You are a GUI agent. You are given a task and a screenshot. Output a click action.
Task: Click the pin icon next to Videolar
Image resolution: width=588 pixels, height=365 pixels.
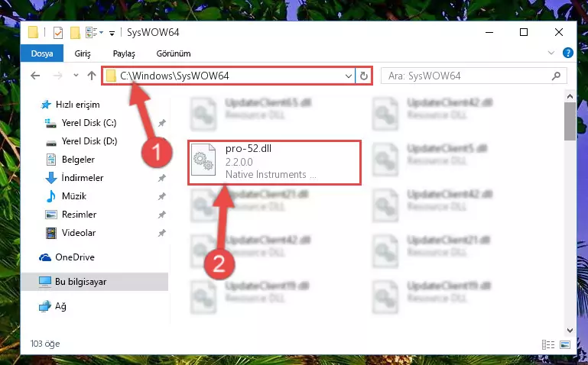point(161,233)
